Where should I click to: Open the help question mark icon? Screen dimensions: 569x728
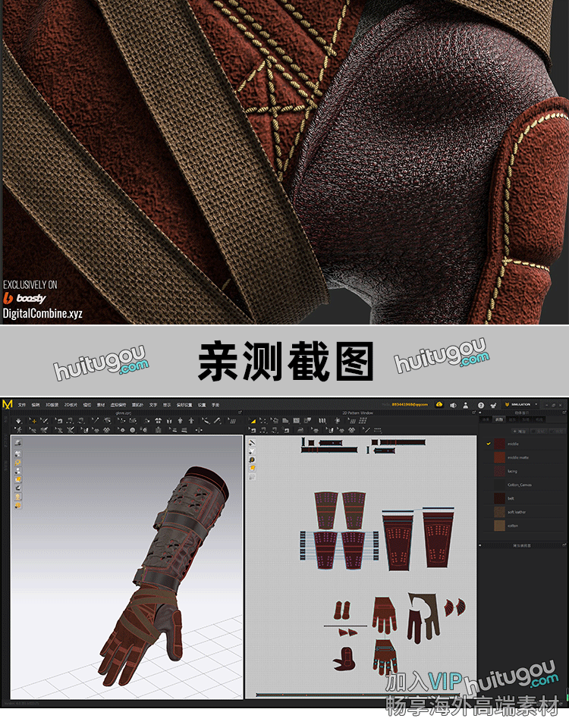pos(481,405)
